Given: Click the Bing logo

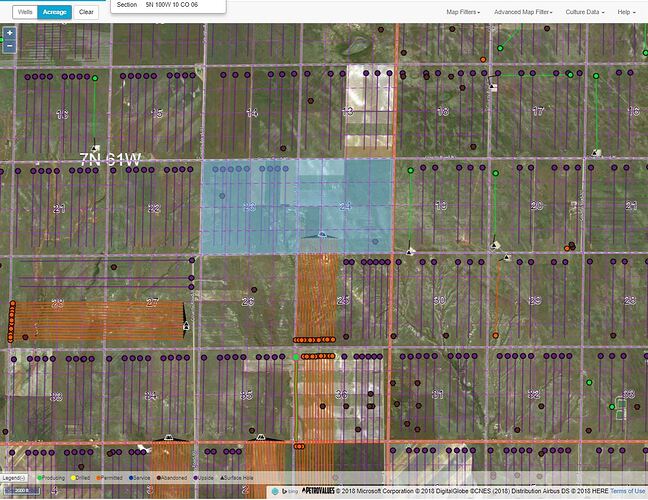Looking at the screenshot, I should (x=289, y=491).
